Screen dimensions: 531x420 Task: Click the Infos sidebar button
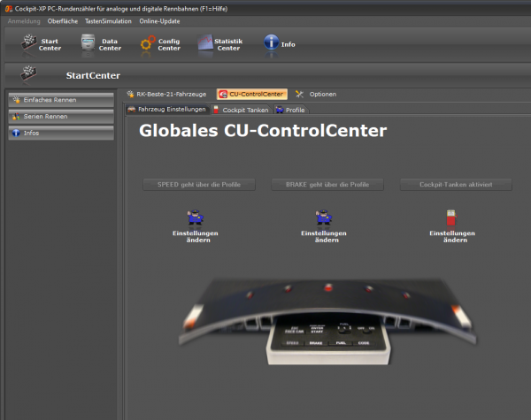point(61,133)
